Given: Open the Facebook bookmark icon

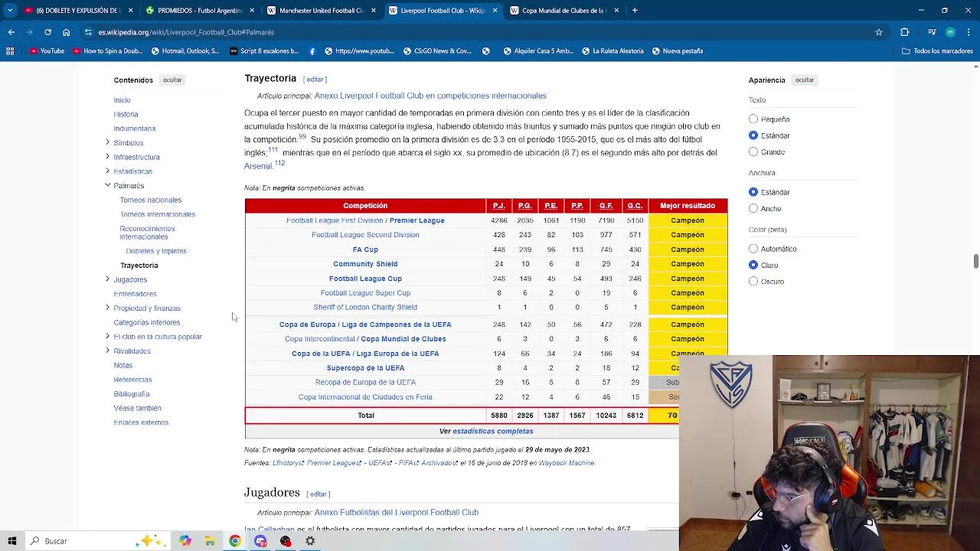Looking at the screenshot, I should [312, 51].
